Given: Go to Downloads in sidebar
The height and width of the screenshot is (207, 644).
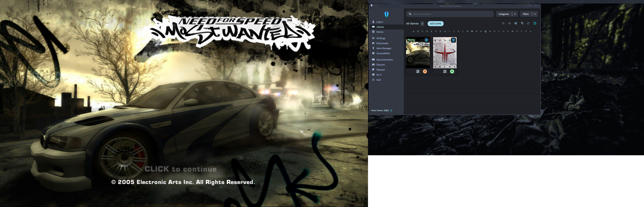Looking at the screenshot, I should [382, 44].
